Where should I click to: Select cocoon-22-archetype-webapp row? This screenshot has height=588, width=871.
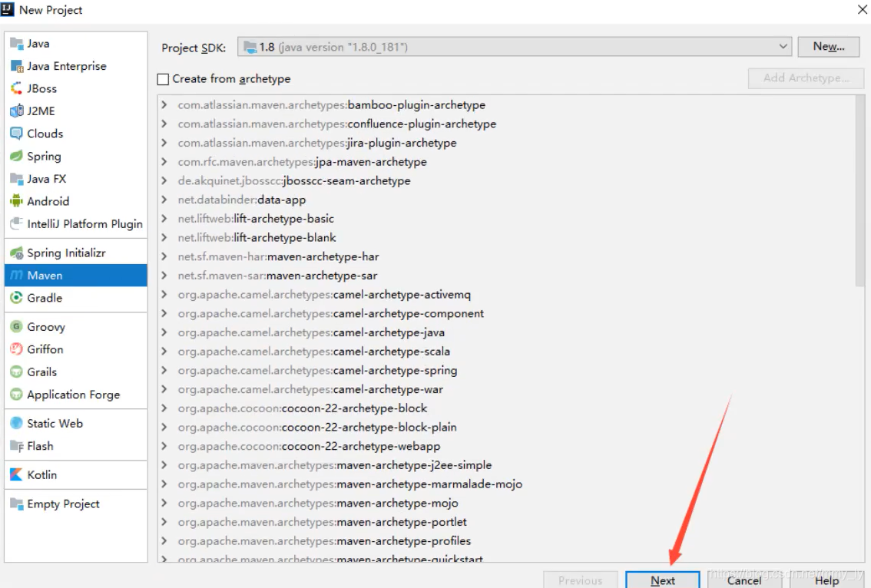(506, 446)
